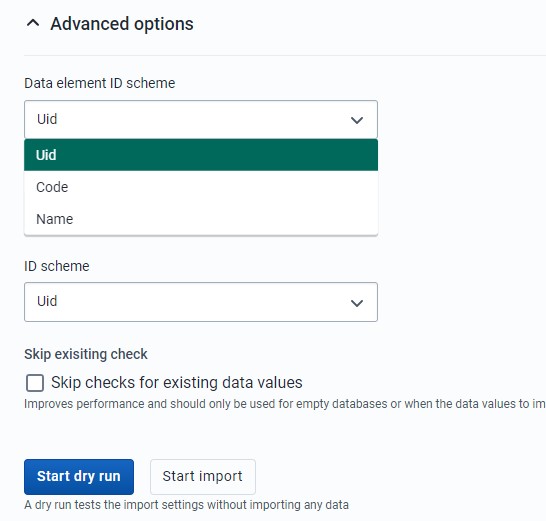Click the Skip checks for existing data values label
This screenshot has width=546, height=521.
pos(177,382)
